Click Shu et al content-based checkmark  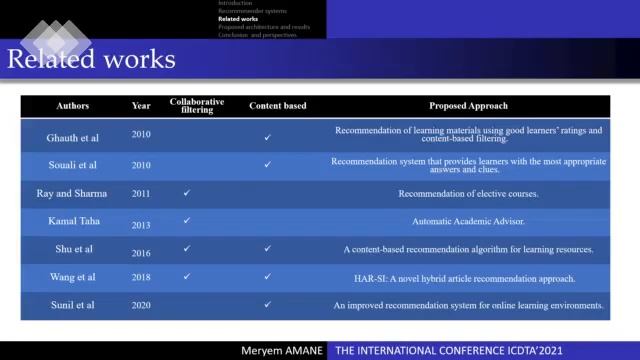click(x=267, y=248)
